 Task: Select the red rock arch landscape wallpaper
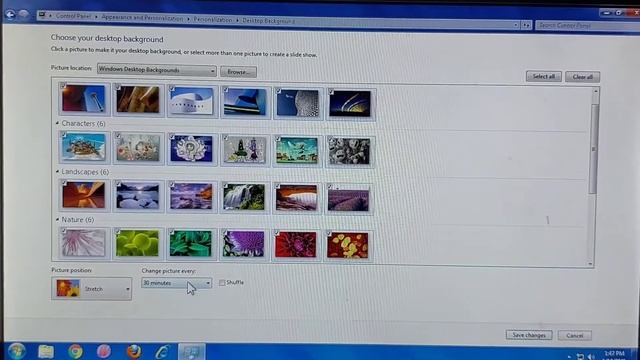[296, 198]
